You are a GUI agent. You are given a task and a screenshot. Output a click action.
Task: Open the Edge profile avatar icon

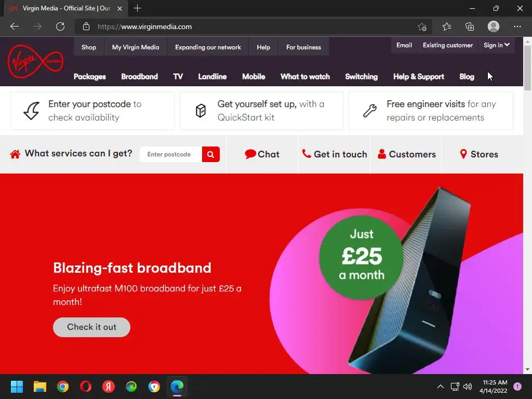click(494, 26)
